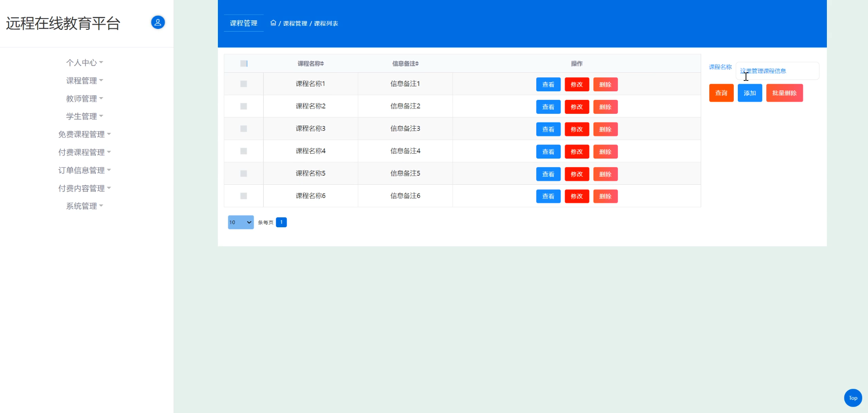Viewport: 868px width, 413px height.
Task: Click the 操作 column header
Action: [577, 64]
